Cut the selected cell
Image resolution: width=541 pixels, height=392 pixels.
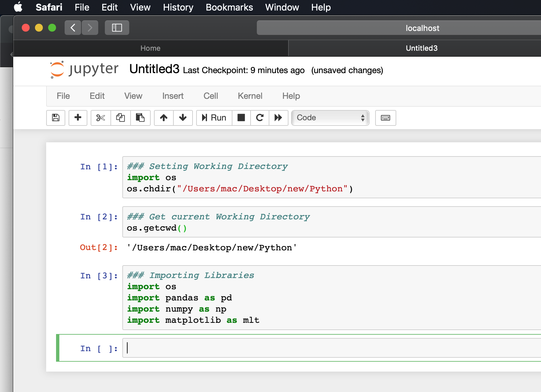(100, 118)
